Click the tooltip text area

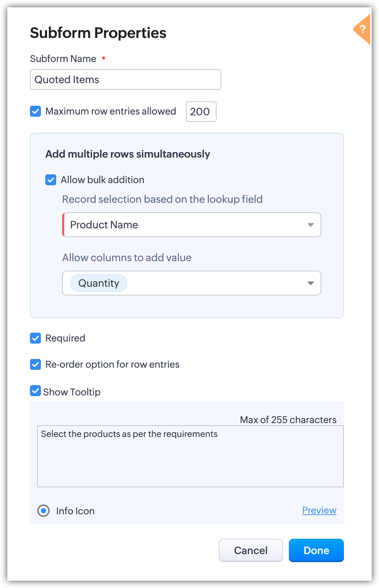pos(190,456)
